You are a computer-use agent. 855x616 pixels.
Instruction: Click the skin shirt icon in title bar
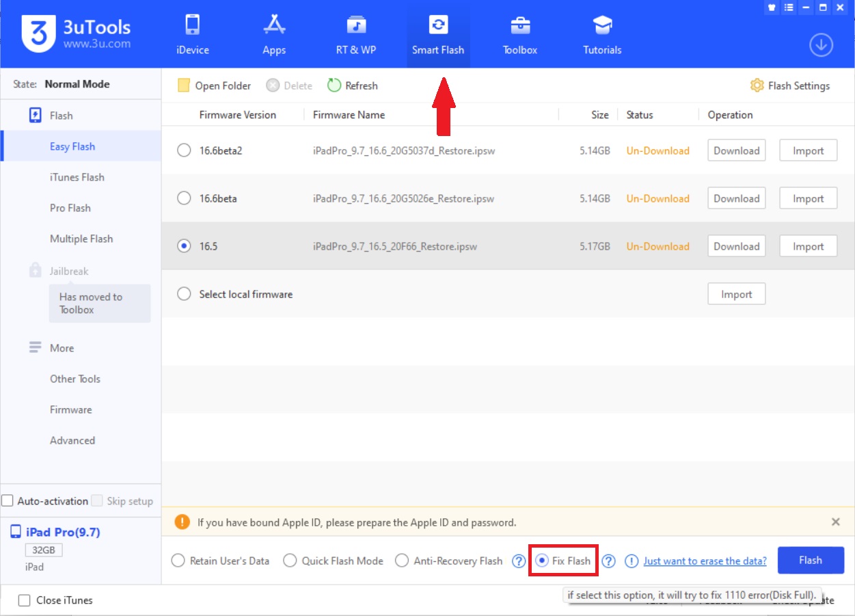point(772,8)
